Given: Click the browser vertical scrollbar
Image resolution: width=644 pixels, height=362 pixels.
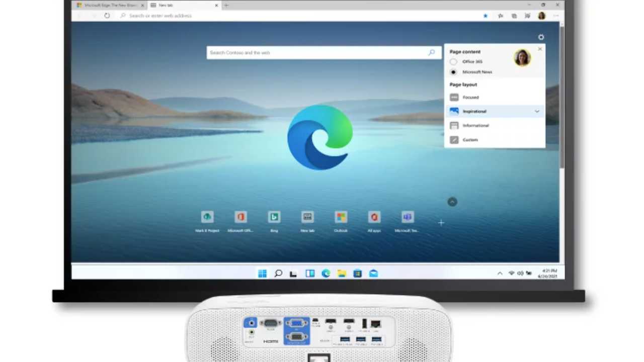Looking at the screenshot, I should pyautogui.click(x=561, y=98).
